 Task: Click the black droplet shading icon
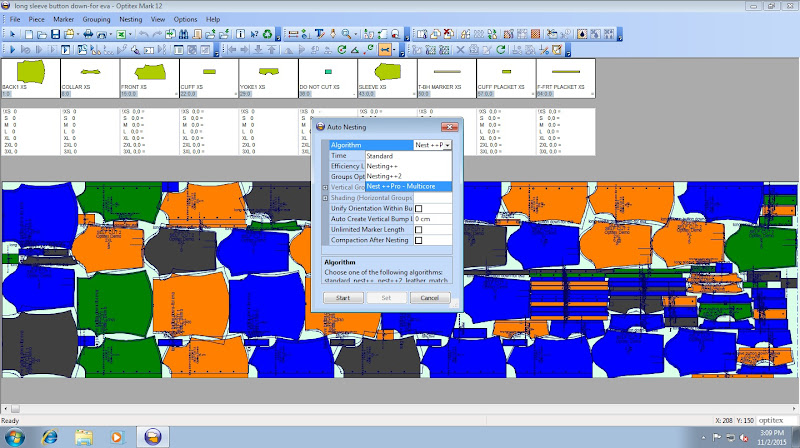(582, 34)
